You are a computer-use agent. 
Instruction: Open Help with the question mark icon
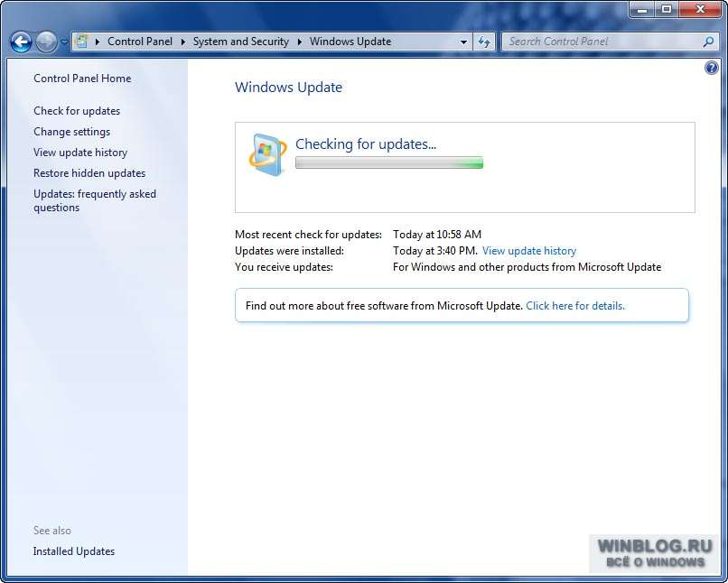[x=711, y=69]
